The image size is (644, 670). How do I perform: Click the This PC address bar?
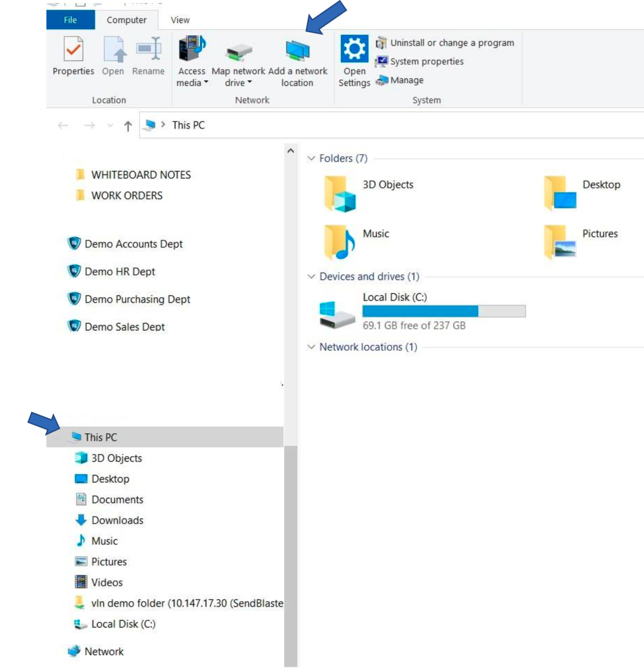[387, 125]
